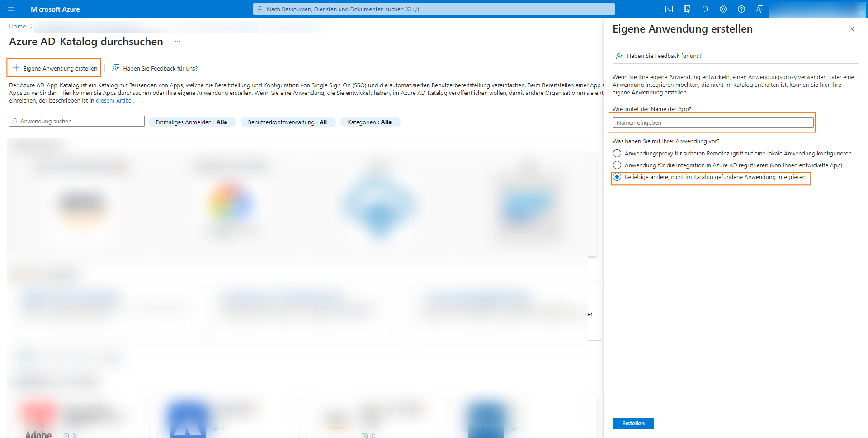Open help via the question mark icon
The image size is (868, 438).
741,9
